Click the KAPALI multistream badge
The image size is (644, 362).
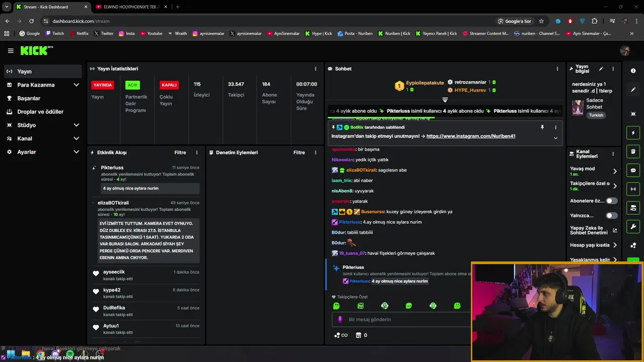point(169,85)
